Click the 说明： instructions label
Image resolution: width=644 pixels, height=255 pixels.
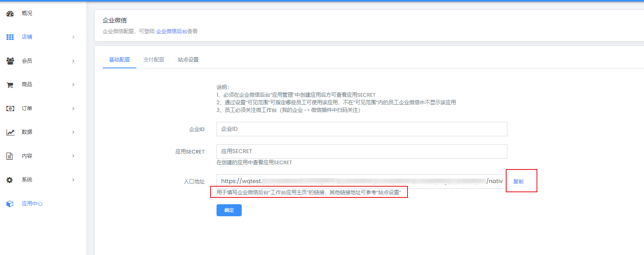[223, 87]
